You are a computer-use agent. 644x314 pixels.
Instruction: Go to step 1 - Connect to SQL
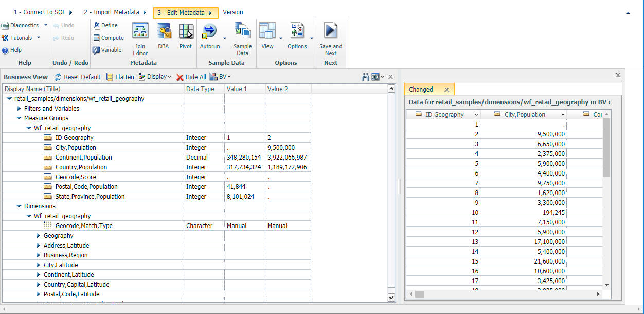click(x=43, y=12)
